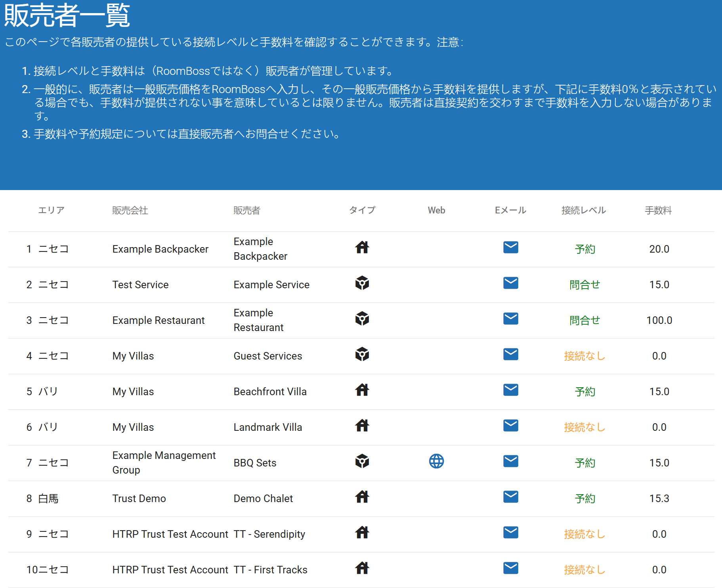
Task: Click the 販売会社 column header
Action: [x=130, y=210]
